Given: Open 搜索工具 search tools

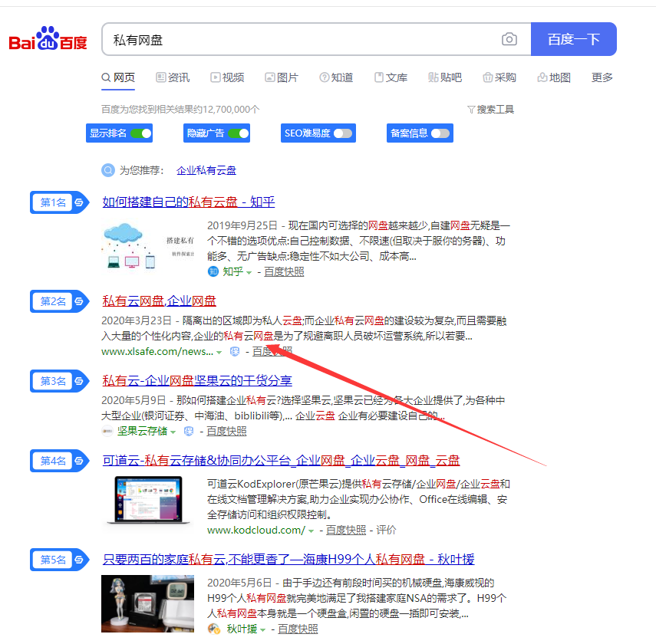Looking at the screenshot, I should click(490, 110).
